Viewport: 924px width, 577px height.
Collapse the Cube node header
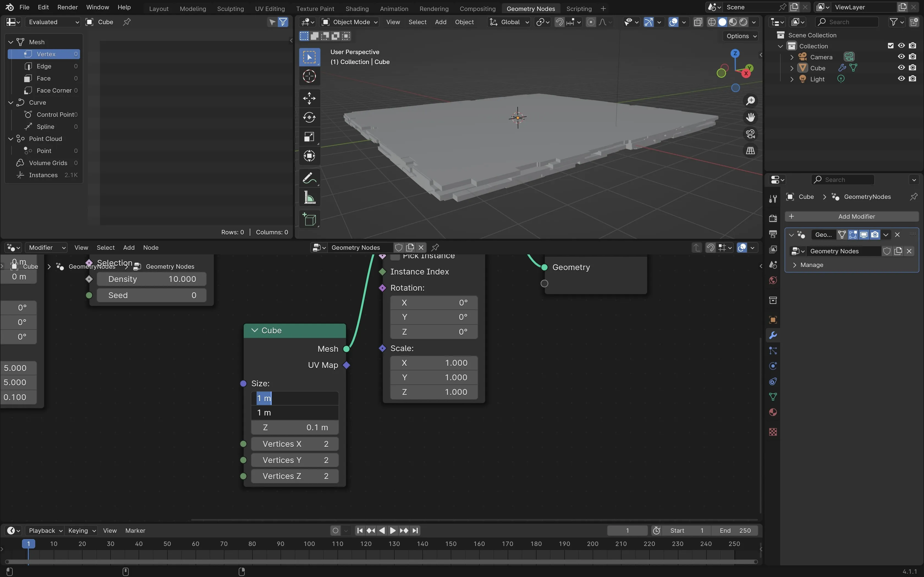255,331
